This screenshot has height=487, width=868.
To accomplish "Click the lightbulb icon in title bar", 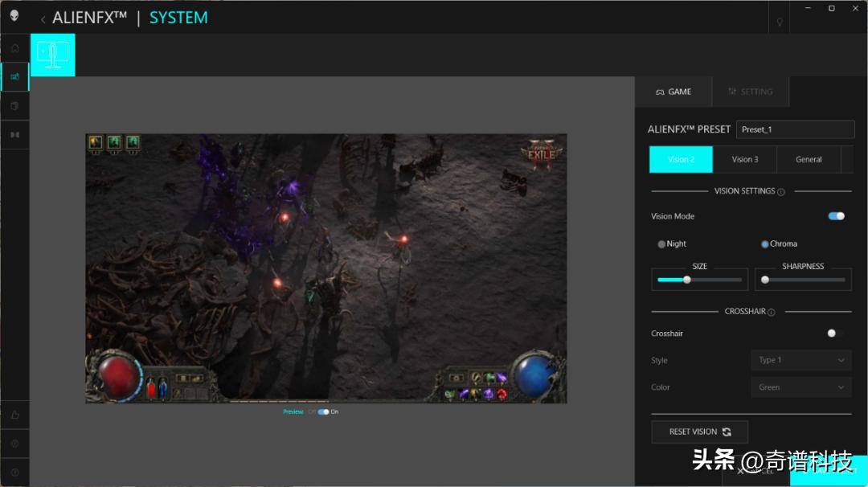I will tap(780, 23).
